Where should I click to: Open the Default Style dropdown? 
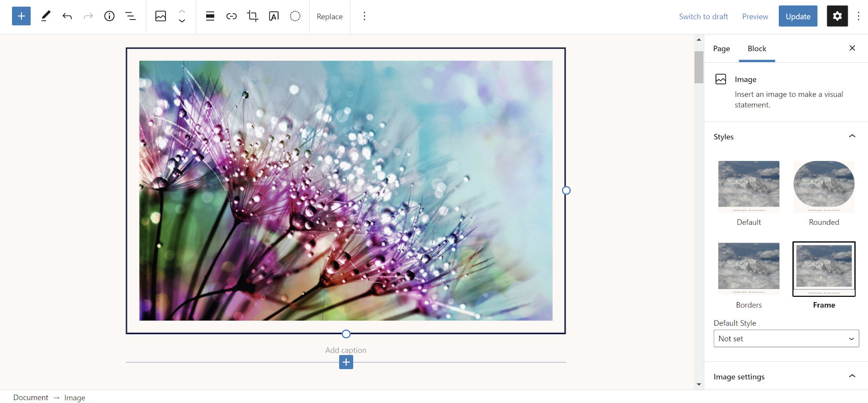point(786,339)
